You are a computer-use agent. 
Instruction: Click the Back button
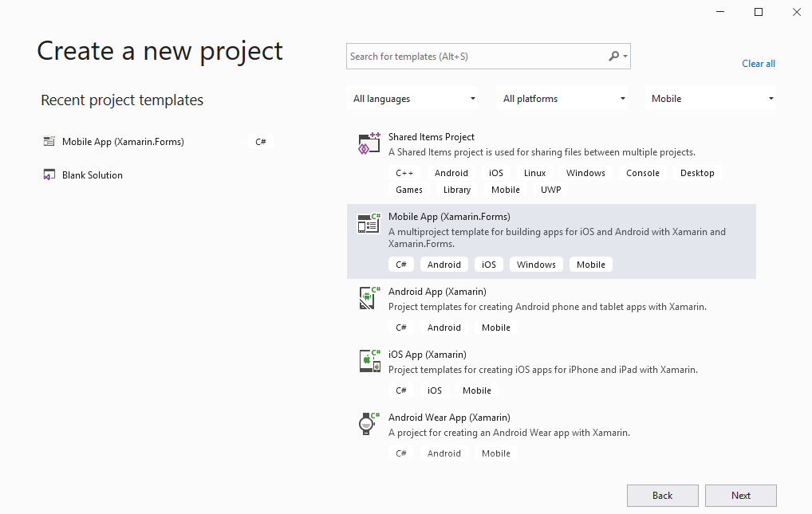[662, 495]
